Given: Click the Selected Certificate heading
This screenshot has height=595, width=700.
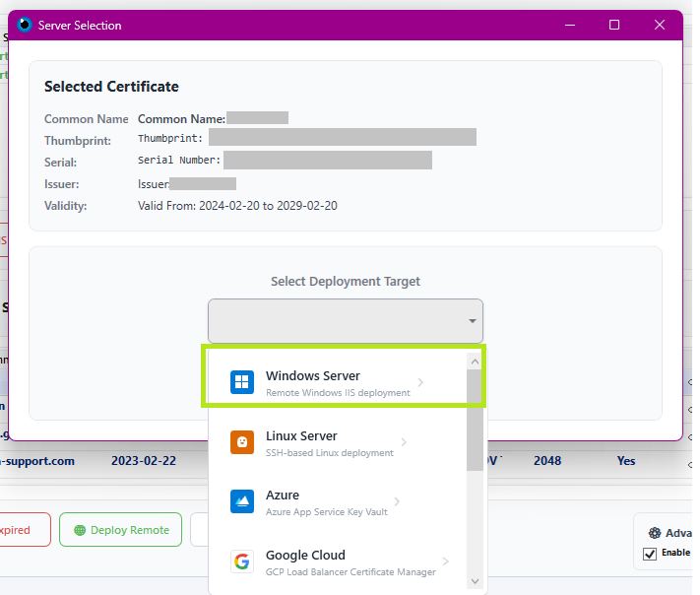Looking at the screenshot, I should click(x=111, y=87).
